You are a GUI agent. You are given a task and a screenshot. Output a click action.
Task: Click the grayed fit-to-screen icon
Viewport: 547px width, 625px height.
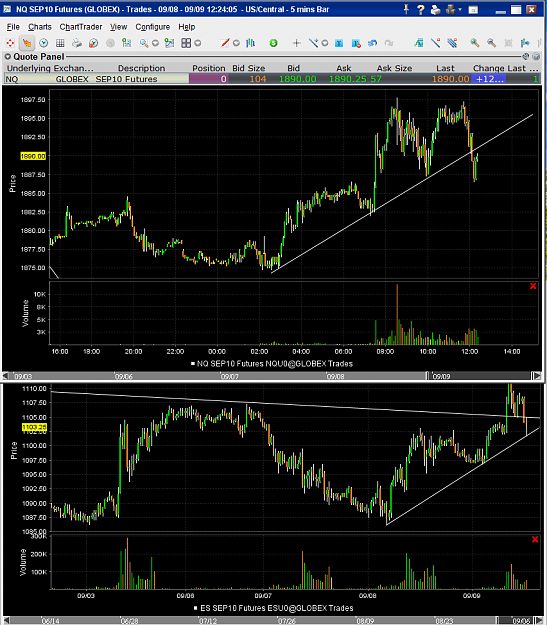508,43
